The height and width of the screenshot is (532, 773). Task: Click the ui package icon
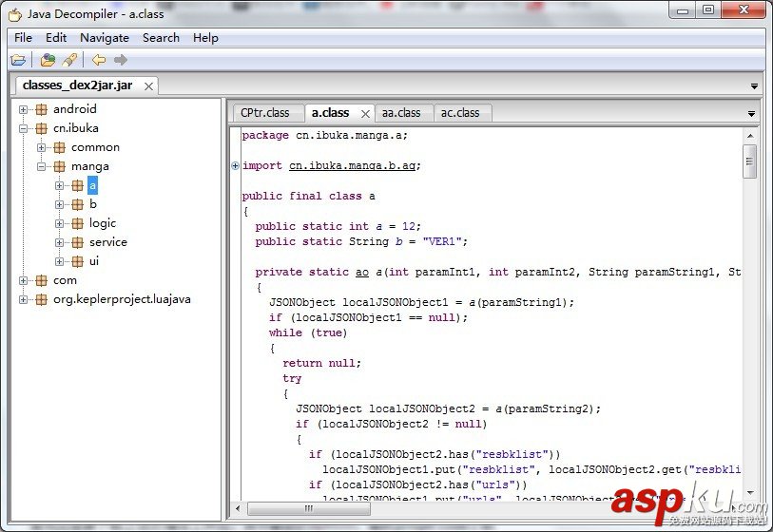coord(77,261)
